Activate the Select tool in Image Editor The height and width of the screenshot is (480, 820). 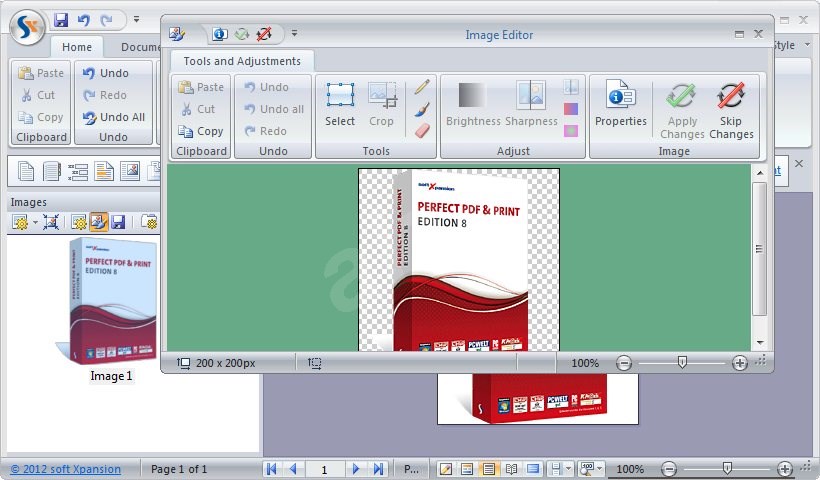[340, 105]
